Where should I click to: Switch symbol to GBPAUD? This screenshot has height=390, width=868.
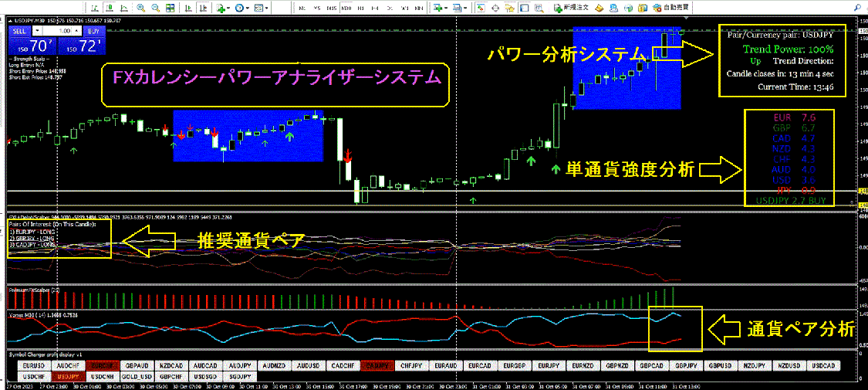click(x=136, y=365)
